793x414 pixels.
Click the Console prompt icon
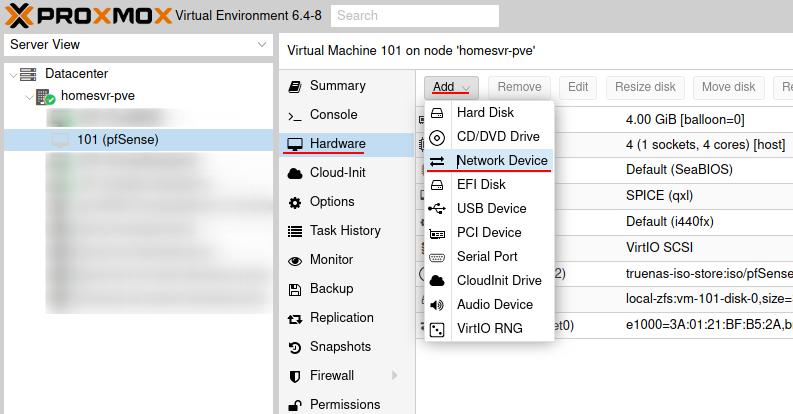click(x=295, y=116)
